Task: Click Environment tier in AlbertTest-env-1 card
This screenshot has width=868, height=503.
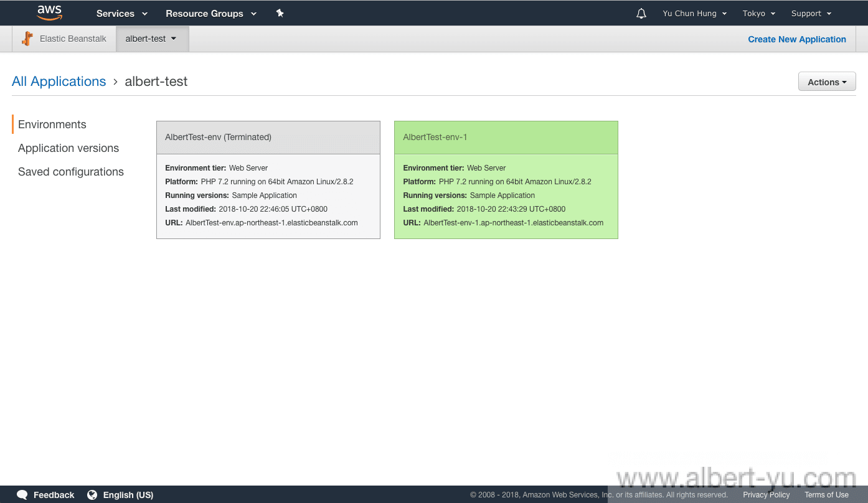Action: 455,168
